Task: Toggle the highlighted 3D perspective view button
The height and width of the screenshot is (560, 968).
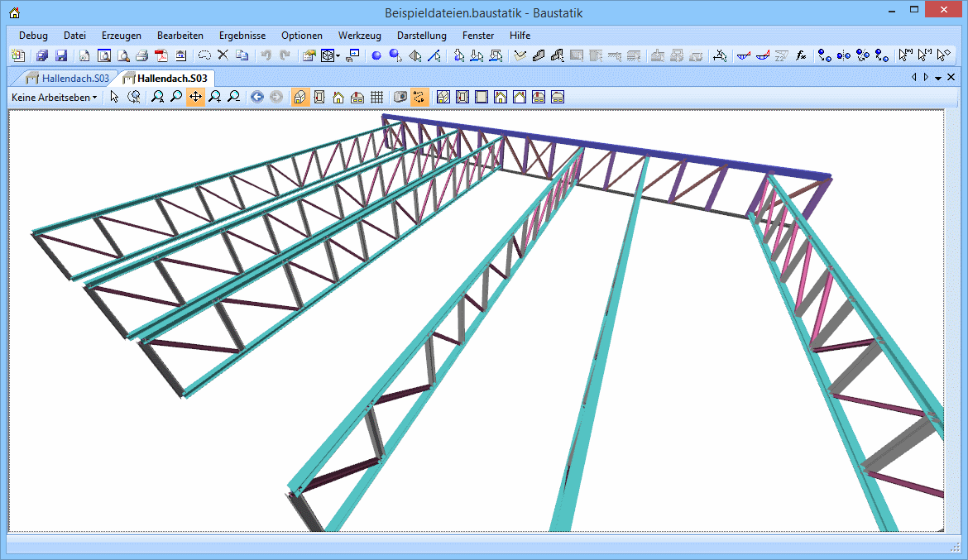Action: click(x=300, y=97)
